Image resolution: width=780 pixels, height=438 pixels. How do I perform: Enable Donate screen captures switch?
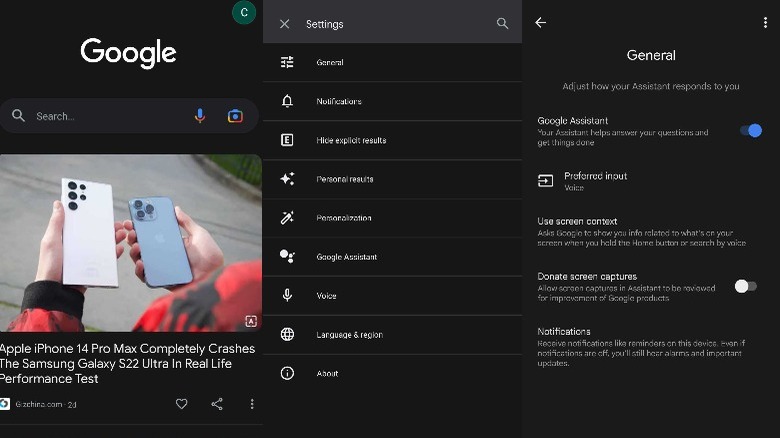[745, 286]
